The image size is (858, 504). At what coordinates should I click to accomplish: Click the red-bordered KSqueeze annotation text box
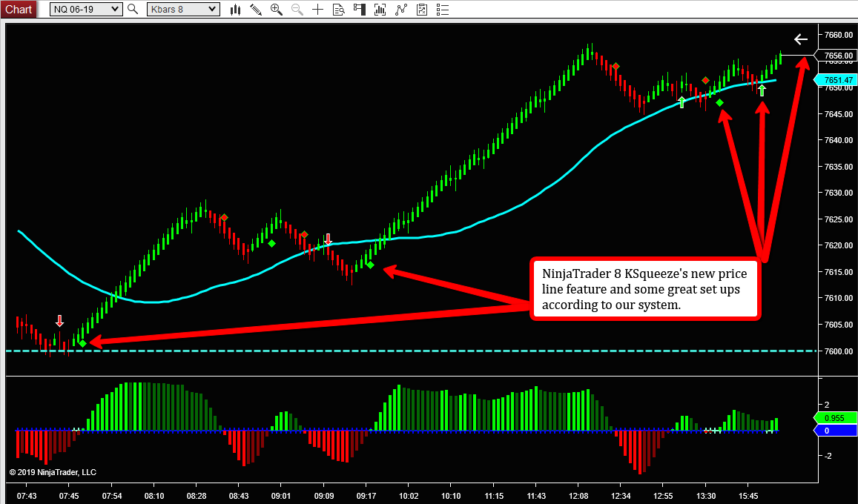tap(645, 288)
